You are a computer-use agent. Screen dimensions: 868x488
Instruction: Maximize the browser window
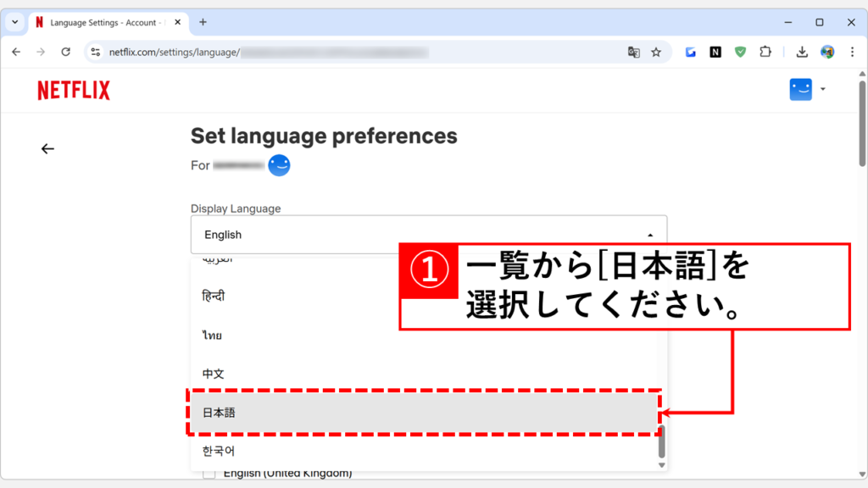[x=820, y=22]
